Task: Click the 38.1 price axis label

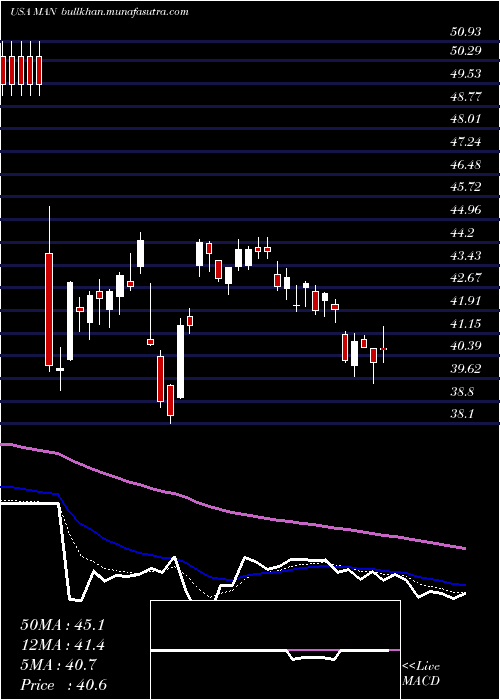Action: (x=462, y=414)
